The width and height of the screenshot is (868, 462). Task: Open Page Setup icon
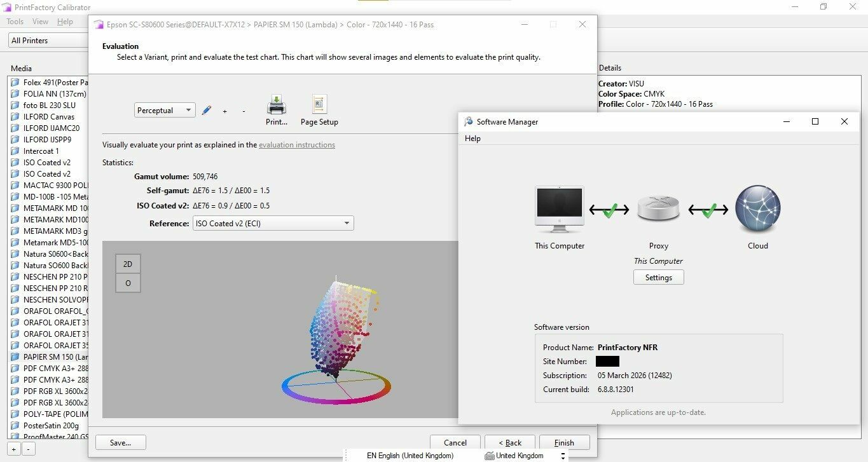(319, 105)
